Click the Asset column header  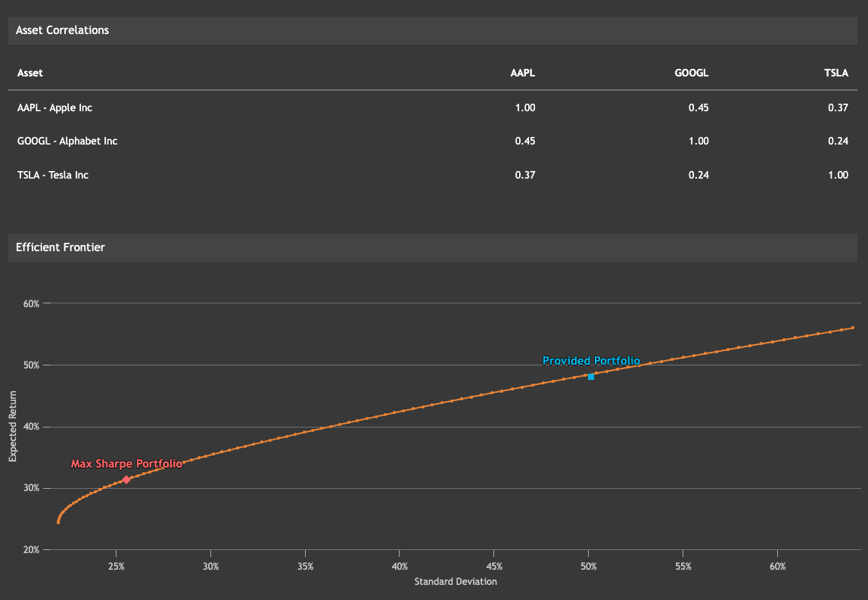(29, 73)
